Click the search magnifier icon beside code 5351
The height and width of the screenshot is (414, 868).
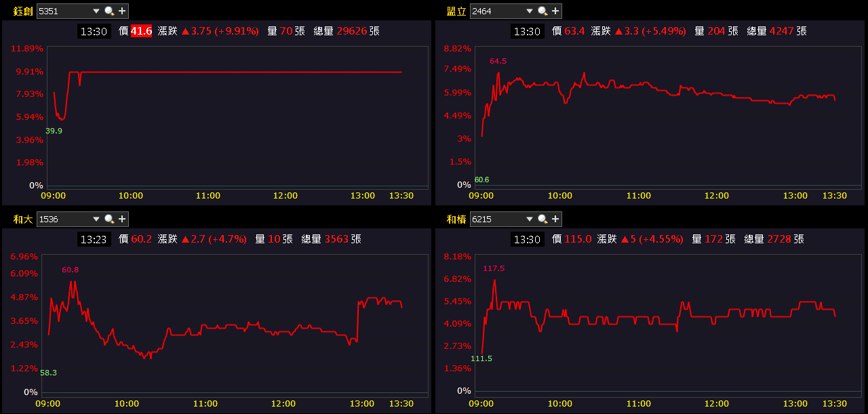(x=109, y=11)
